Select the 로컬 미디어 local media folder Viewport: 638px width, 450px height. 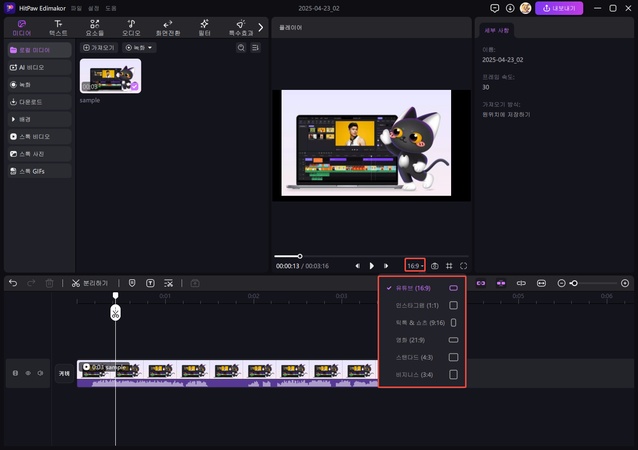39,50
